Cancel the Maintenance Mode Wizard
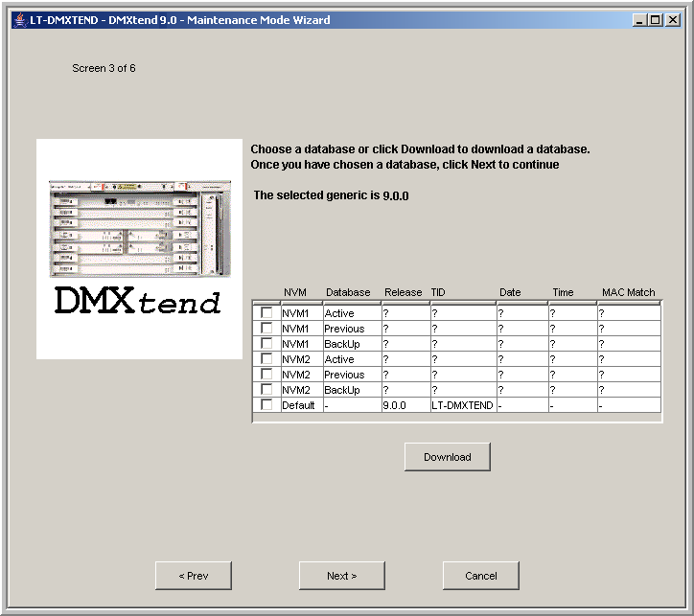 (x=480, y=576)
